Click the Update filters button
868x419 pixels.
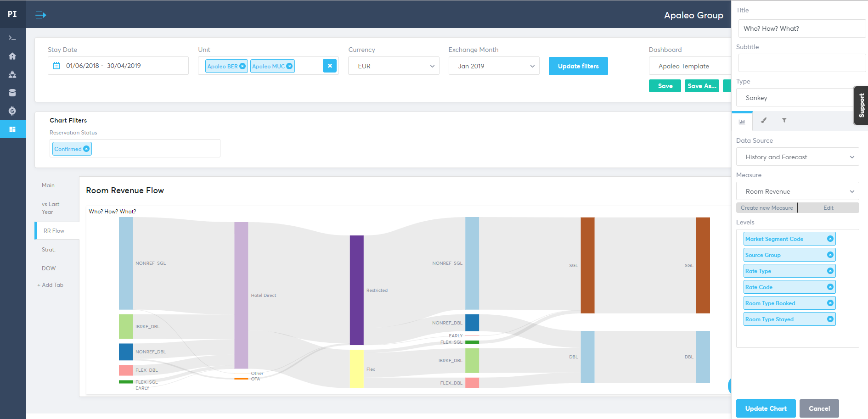[x=578, y=66]
